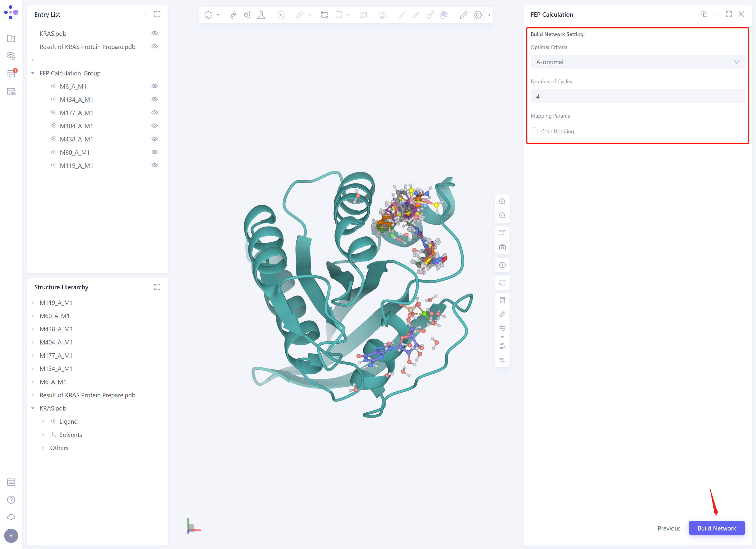The width and height of the screenshot is (756, 549).
Task: Select Solvents item in Structure Hierarchy
Action: coord(70,435)
